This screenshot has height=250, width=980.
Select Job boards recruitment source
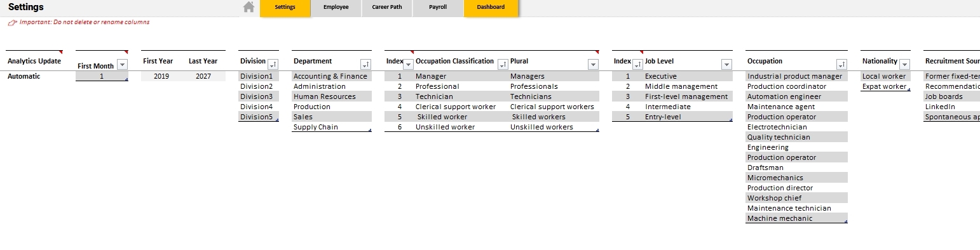click(951, 96)
